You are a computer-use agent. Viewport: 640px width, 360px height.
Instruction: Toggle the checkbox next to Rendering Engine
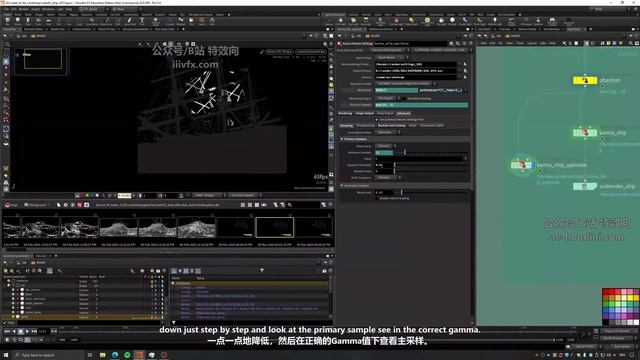pos(404,98)
